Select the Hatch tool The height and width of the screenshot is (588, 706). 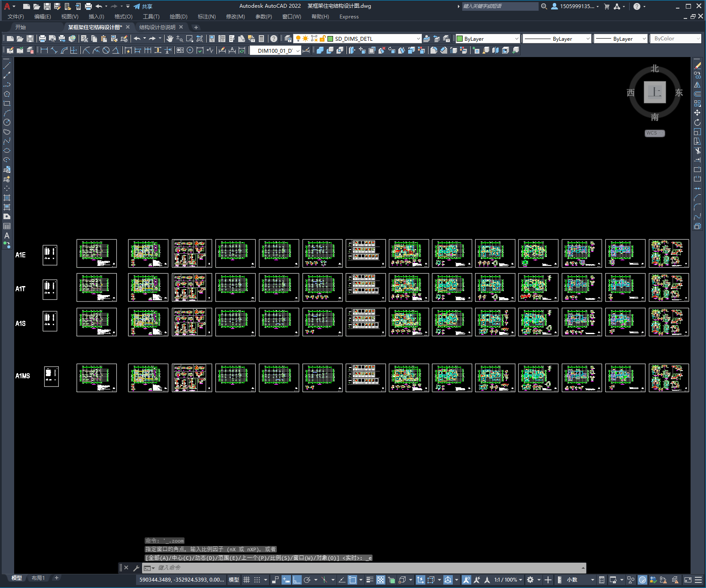click(x=7, y=198)
